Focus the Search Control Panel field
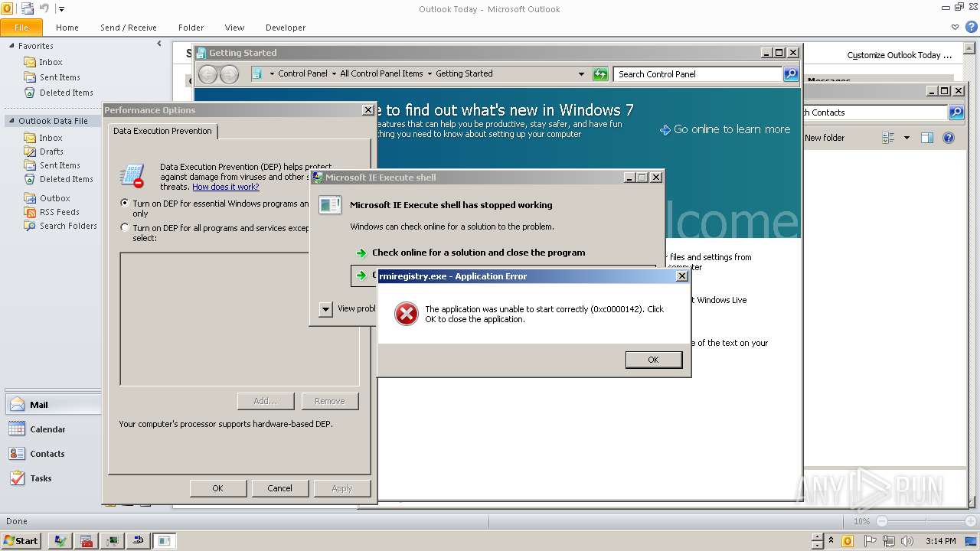Screen dimensions: 980x551 tap(697, 74)
